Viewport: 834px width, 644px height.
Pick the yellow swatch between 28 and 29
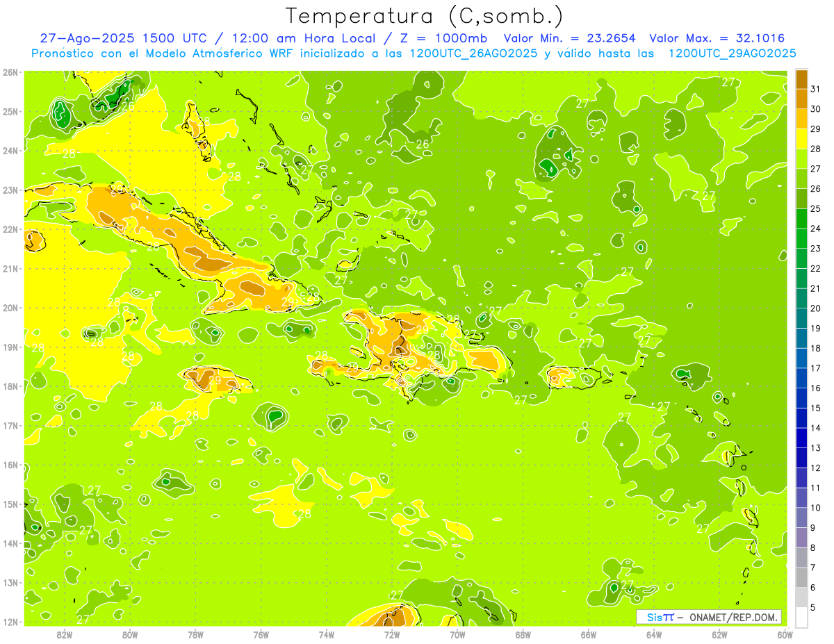click(x=802, y=138)
